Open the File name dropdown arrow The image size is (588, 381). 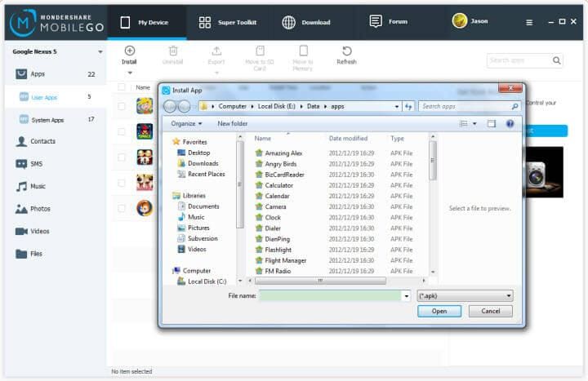tap(407, 296)
